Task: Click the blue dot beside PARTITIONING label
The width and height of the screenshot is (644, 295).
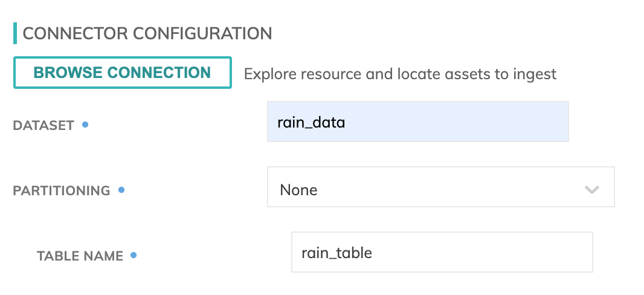Action: (x=121, y=190)
